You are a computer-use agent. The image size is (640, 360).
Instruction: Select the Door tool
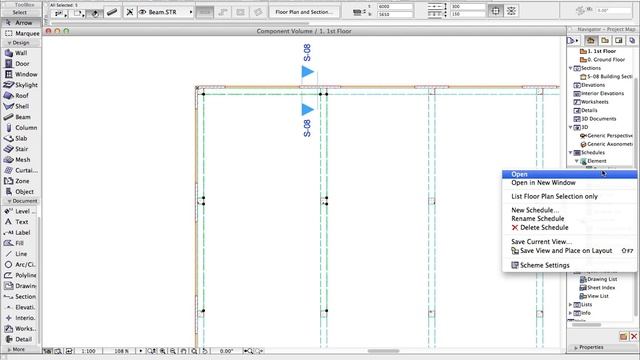[x=20, y=64]
